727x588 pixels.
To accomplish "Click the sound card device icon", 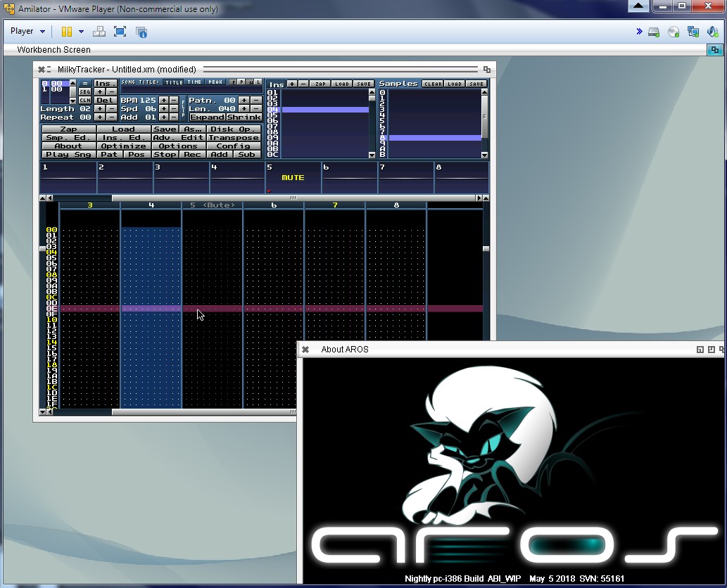I will click(712, 32).
